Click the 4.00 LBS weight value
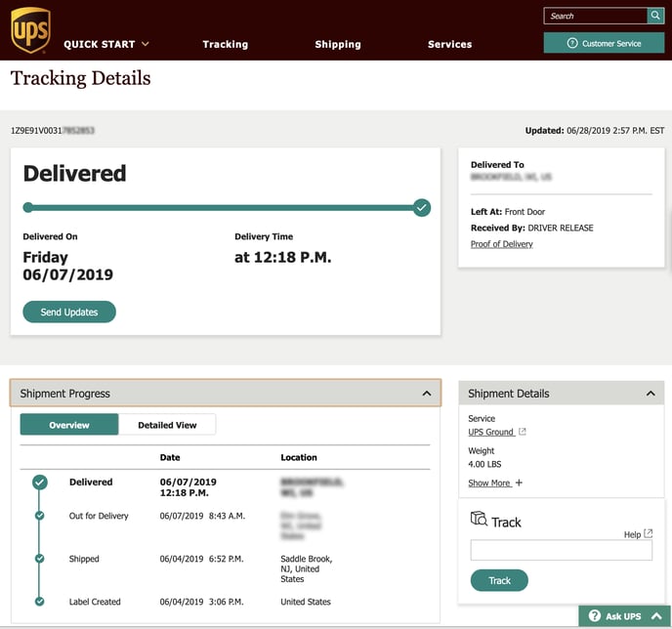The height and width of the screenshot is (629, 672). [x=484, y=464]
